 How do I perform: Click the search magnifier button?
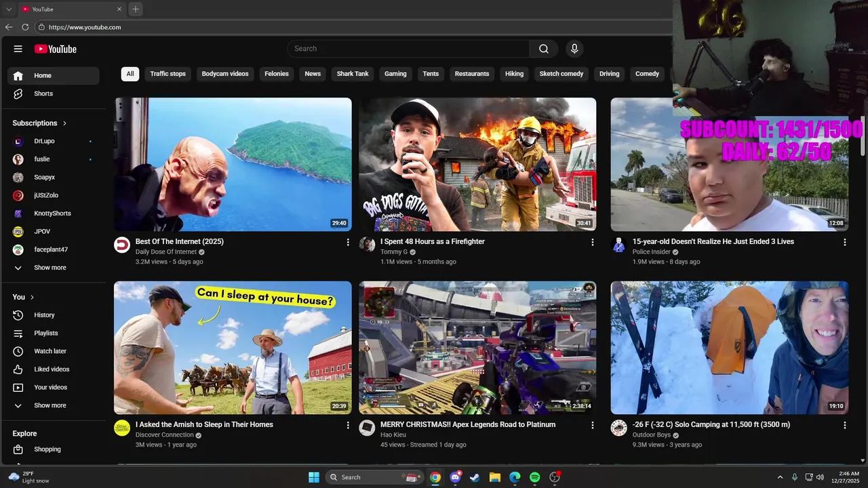click(544, 49)
